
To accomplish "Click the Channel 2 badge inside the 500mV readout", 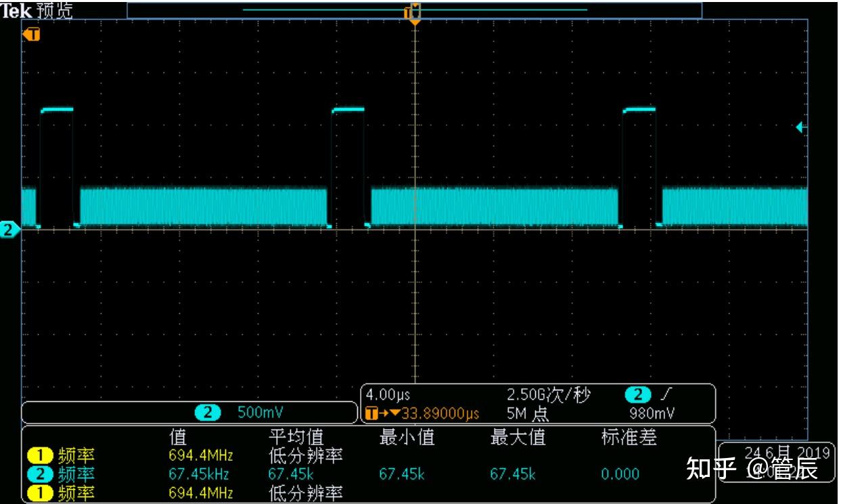I will point(208,412).
